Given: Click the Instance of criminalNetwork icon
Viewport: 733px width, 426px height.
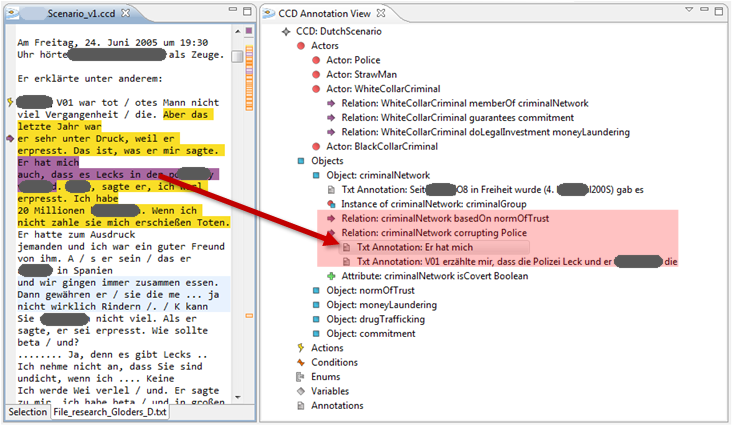Looking at the screenshot, I should click(x=331, y=204).
